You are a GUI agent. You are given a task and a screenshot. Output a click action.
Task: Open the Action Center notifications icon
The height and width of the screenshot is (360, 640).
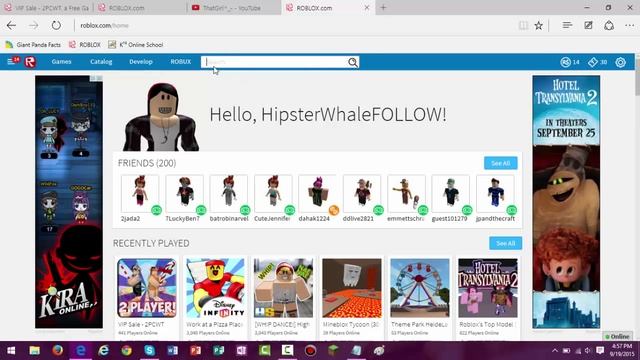pyautogui.click(x=600, y=351)
